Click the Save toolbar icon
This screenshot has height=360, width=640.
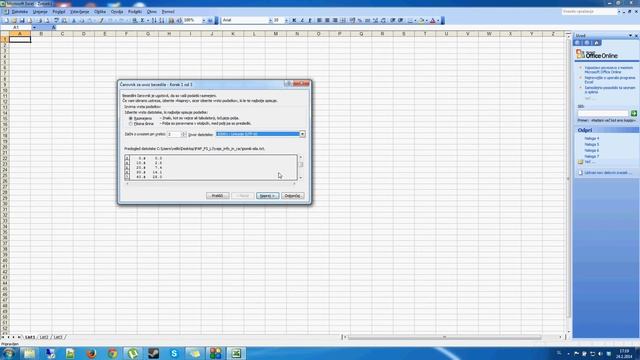tap(22, 20)
